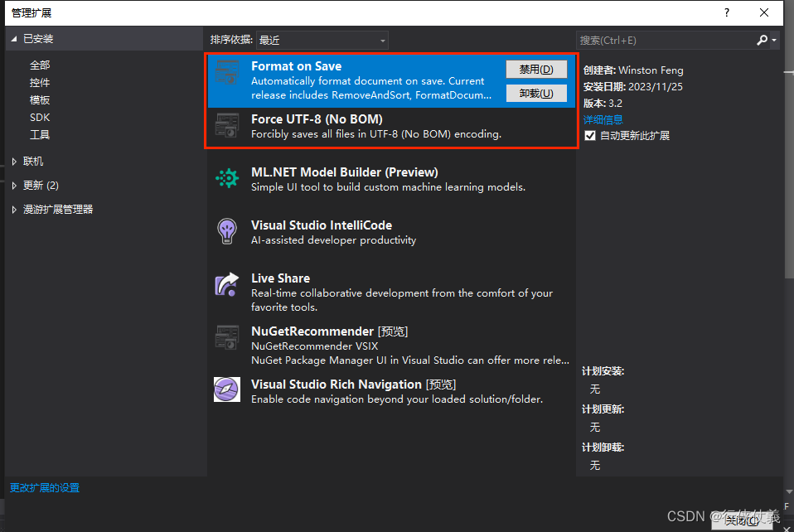Open the 排序依据 sort dropdown
The width and height of the screenshot is (794, 532).
tap(322, 40)
